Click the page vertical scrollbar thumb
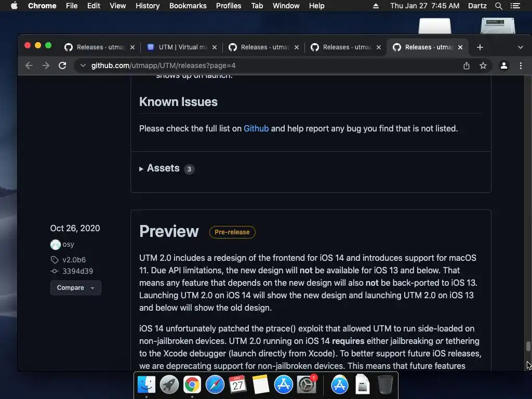Screen dimensions: 532x399 [528, 347]
